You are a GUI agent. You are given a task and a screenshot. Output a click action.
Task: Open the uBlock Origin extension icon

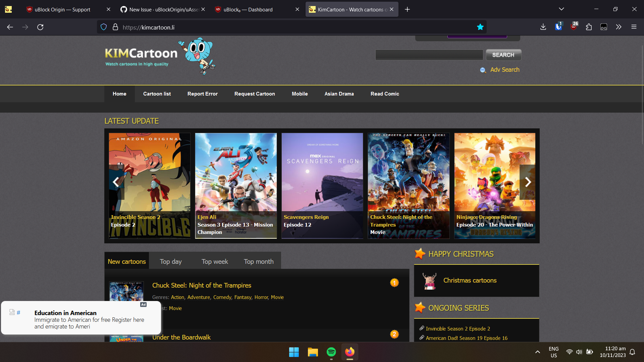(x=574, y=27)
